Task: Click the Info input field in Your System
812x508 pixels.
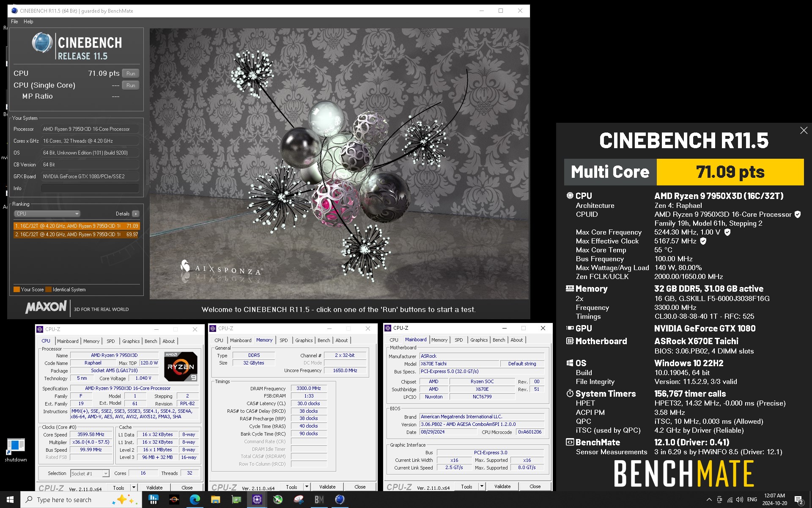Action: pyautogui.click(x=90, y=188)
